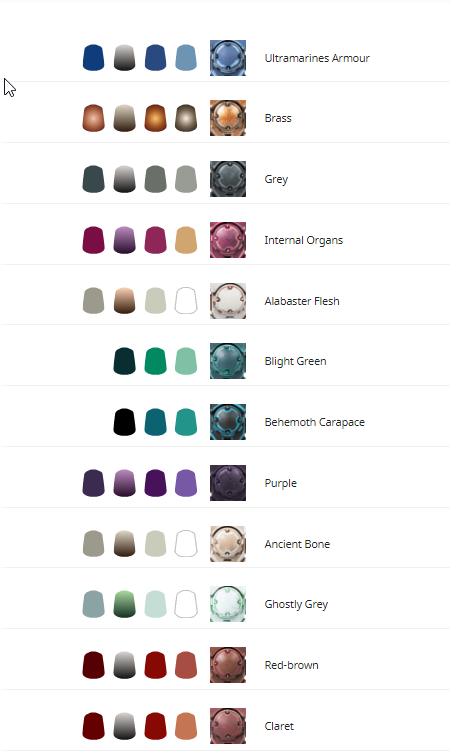
Task: Pick the bright green pot in Blight Green row
Action: pyautogui.click(x=155, y=361)
